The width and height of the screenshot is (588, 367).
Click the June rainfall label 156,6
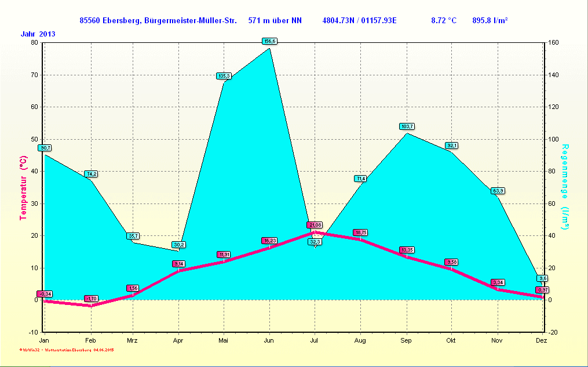tap(270, 41)
